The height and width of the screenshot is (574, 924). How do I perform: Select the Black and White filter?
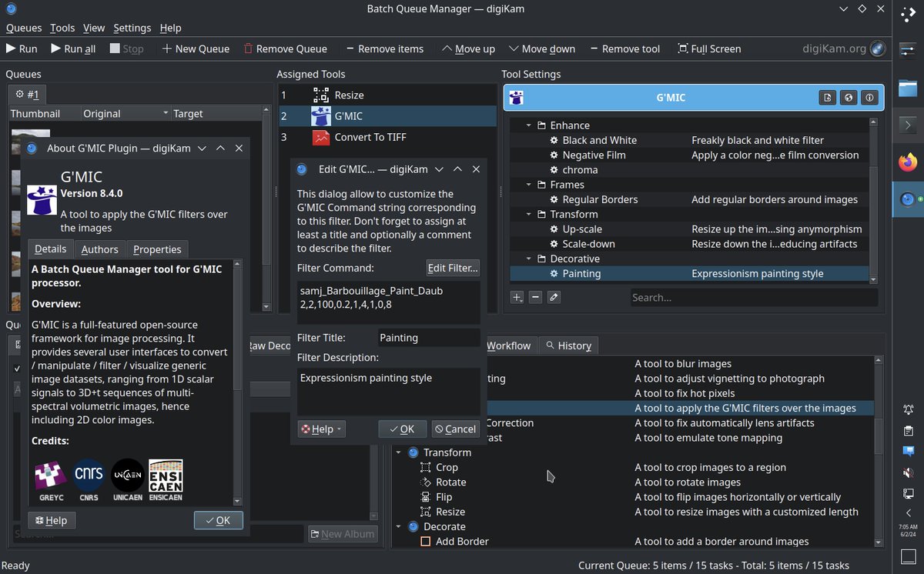(599, 140)
